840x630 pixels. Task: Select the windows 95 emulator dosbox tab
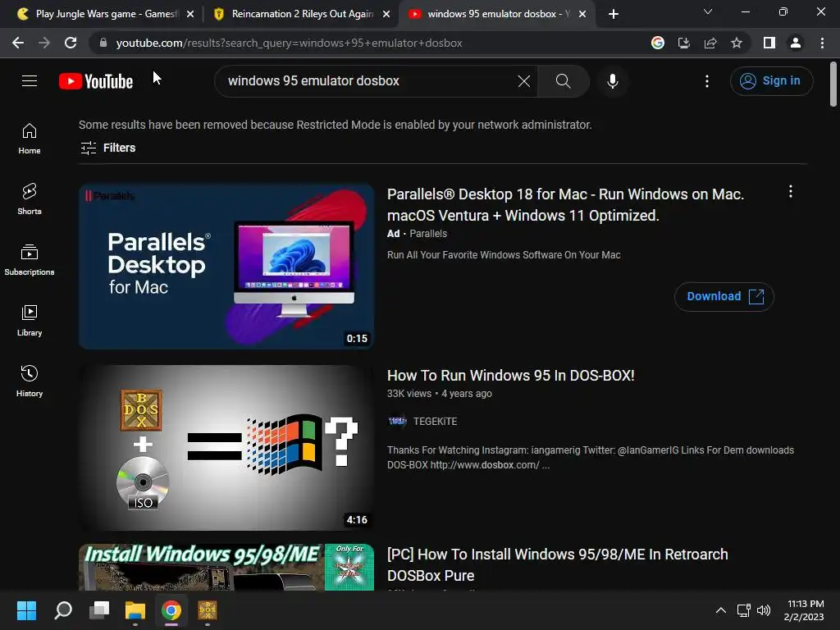click(x=491, y=14)
